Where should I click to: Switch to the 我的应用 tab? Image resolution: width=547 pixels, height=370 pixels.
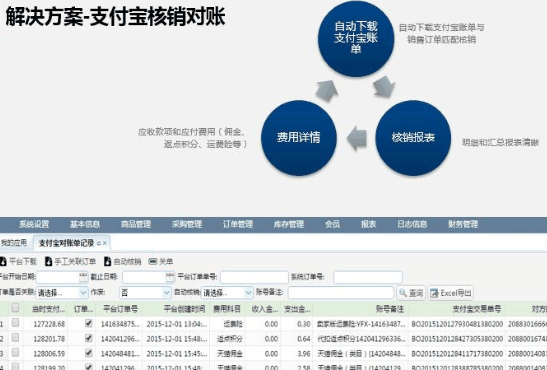click(x=14, y=243)
